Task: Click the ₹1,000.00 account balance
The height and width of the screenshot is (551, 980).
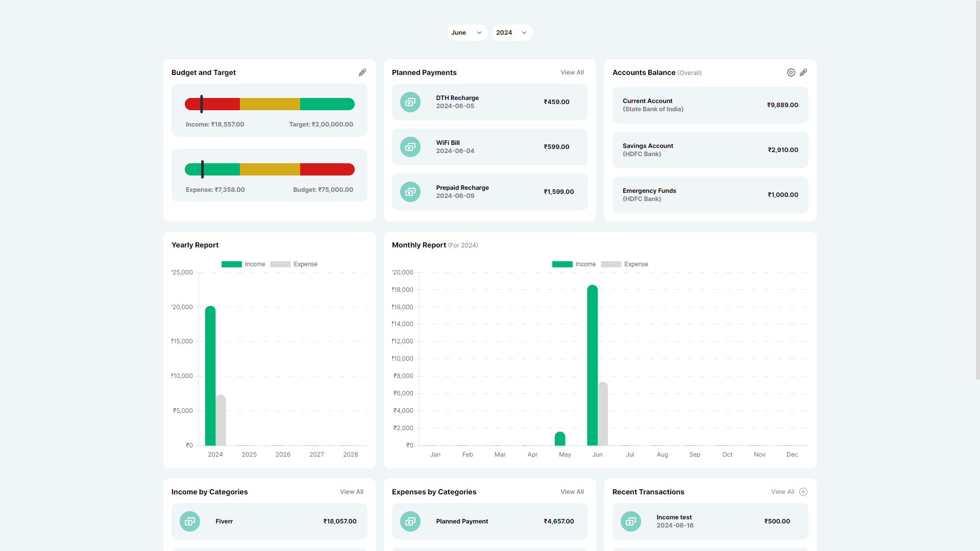Action: tap(783, 195)
